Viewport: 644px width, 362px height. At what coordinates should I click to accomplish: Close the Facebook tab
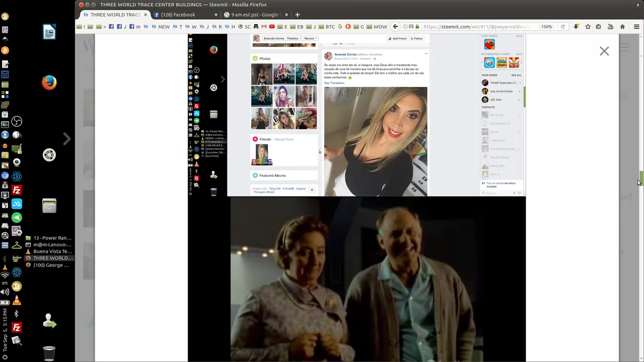216,15
